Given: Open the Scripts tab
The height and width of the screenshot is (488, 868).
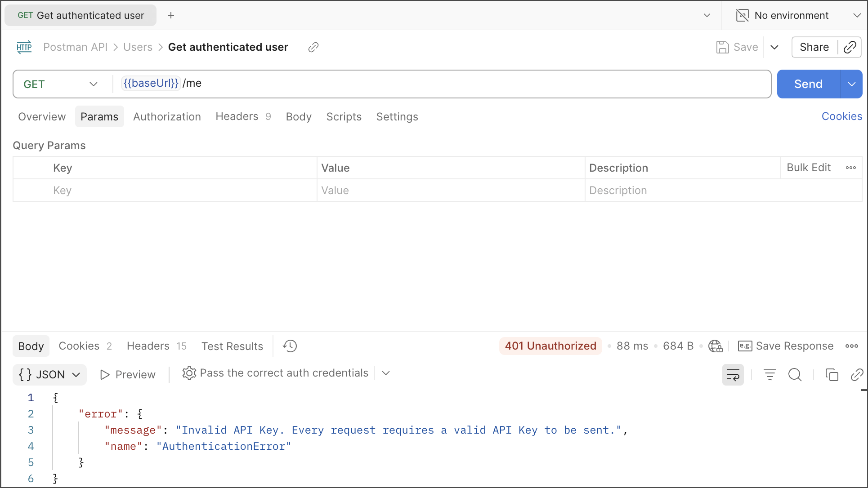Looking at the screenshot, I should pyautogui.click(x=344, y=117).
